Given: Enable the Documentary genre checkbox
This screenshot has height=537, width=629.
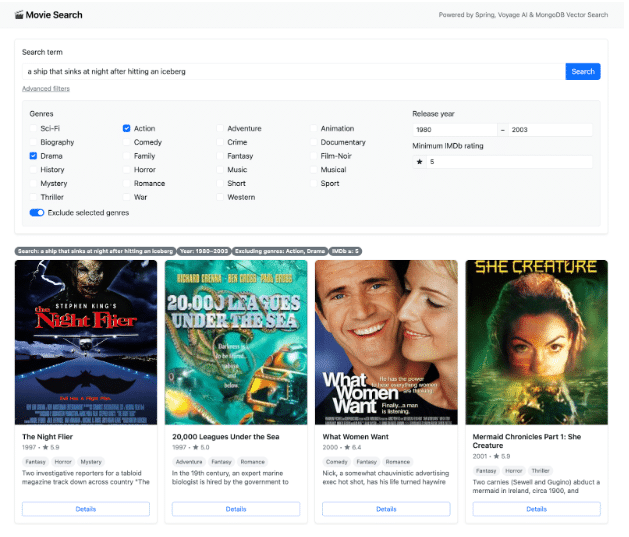Looking at the screenshot, I should (314, 142).
